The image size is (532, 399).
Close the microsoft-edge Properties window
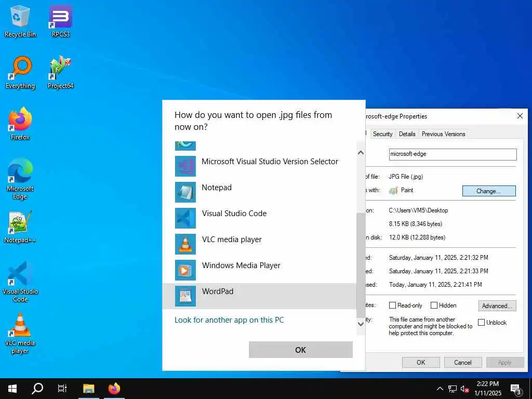[520, 116]
